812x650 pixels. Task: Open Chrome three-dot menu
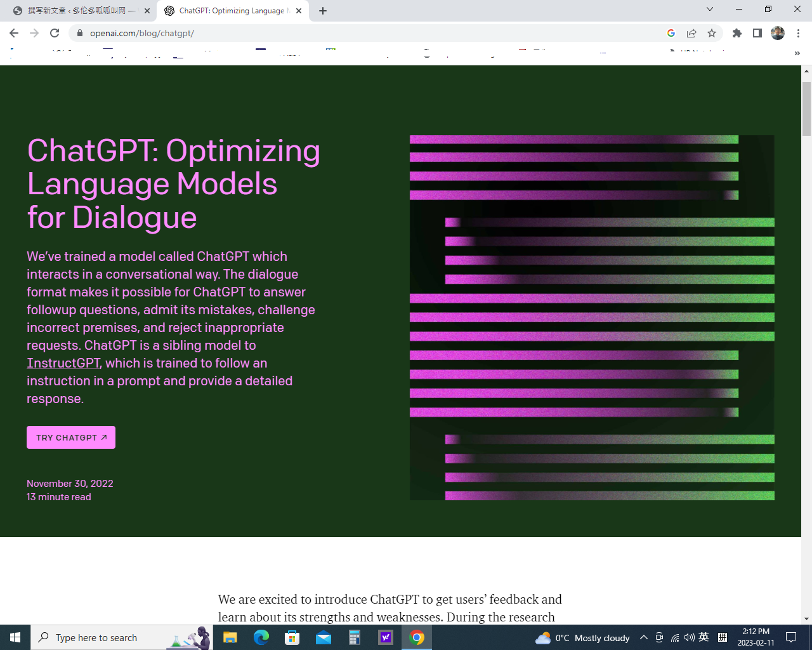798,33
